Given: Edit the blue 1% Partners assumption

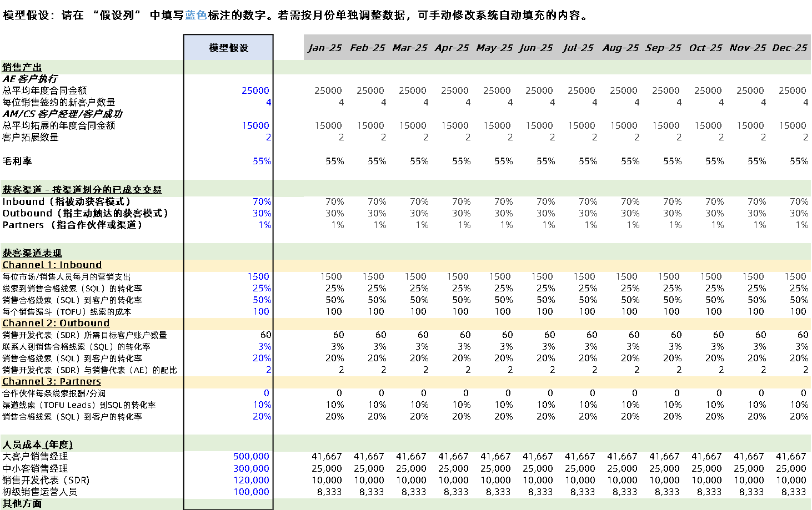Looking at the screenshot, I should (264, 225).
